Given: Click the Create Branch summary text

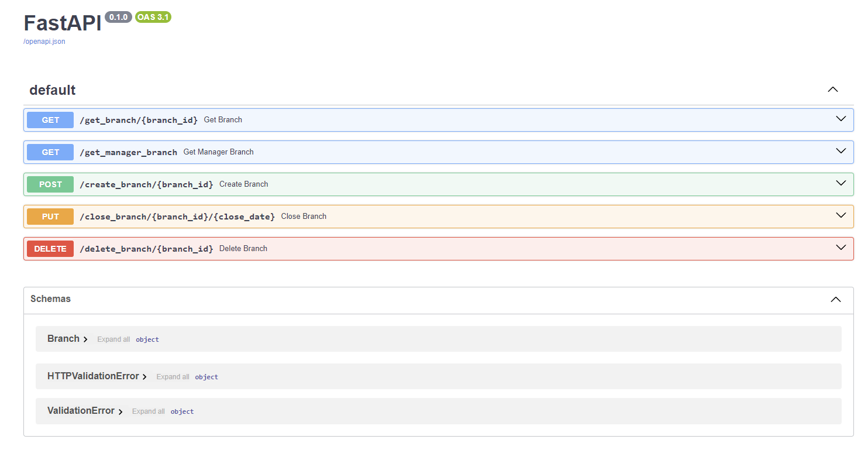Looking at the screenshot, I should tap(244, 184).
